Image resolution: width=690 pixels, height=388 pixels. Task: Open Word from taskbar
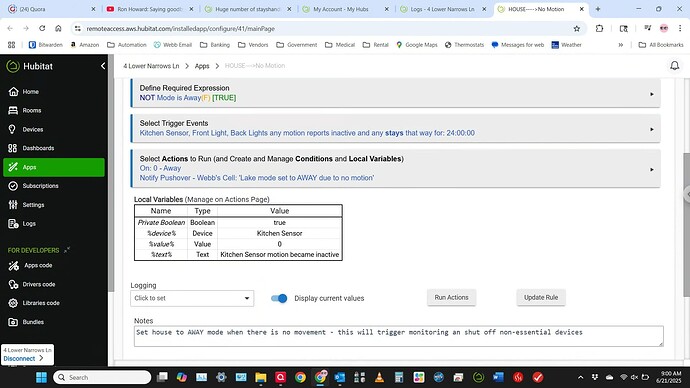498,377
